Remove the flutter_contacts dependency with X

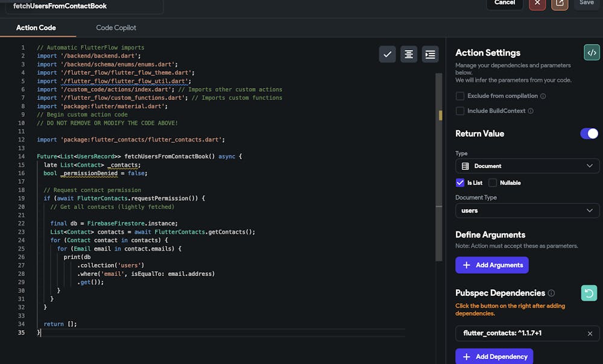(590, 333)
